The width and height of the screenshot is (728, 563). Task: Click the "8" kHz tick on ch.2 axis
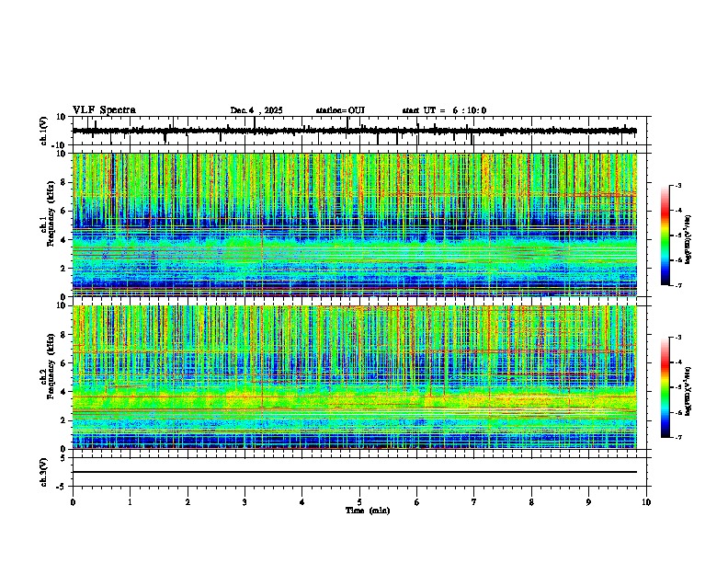pos(63,335)
